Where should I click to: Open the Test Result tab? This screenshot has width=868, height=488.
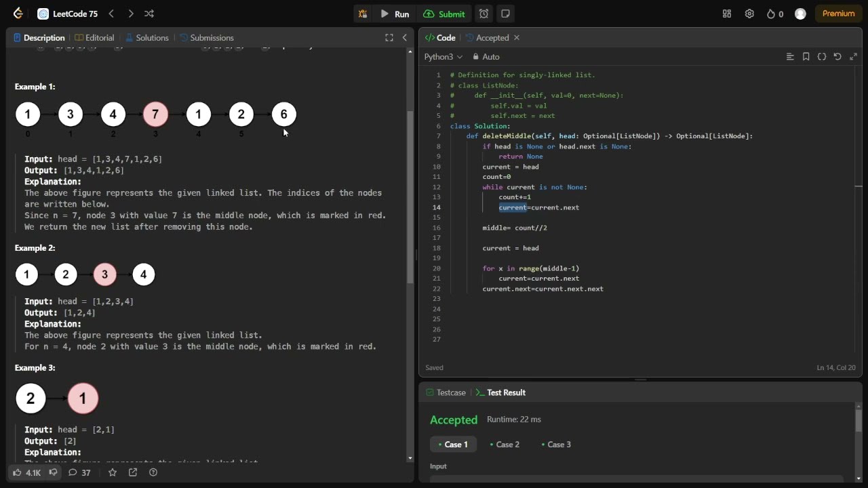point(500,392)
